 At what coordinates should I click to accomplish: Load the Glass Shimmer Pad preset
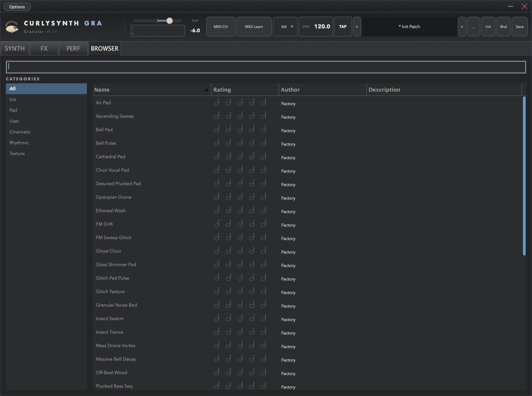tap(116, 264)
